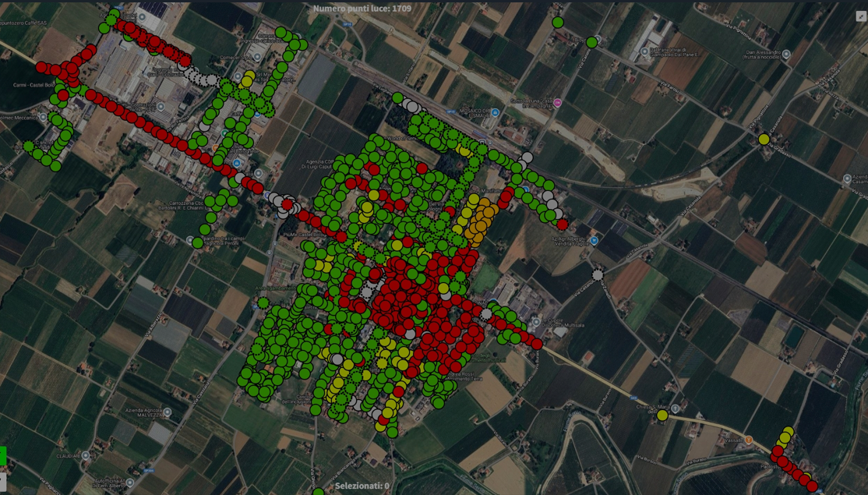Viewport: 868px width, 495px height.
Task: Open the Dari Alessandro place pin
Action: [x=786, y=55]
